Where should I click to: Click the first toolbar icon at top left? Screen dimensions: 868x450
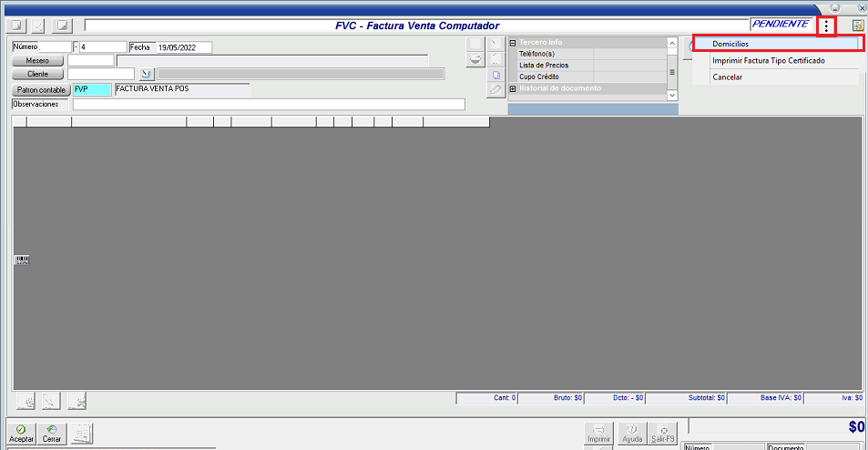[15, 26]
